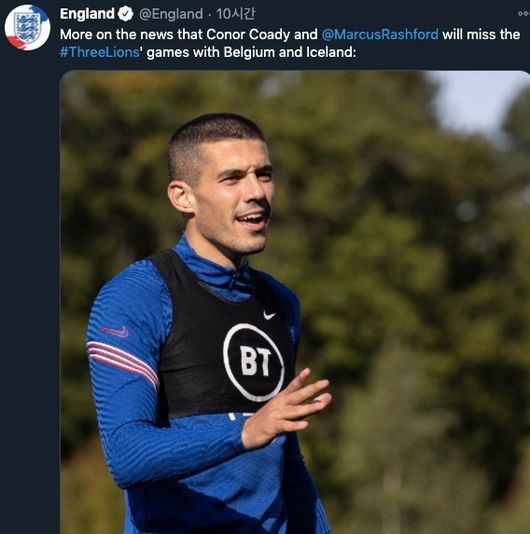Click the player's raised hand in photo
Screen dimensions: 530x534
pos(287,407)
